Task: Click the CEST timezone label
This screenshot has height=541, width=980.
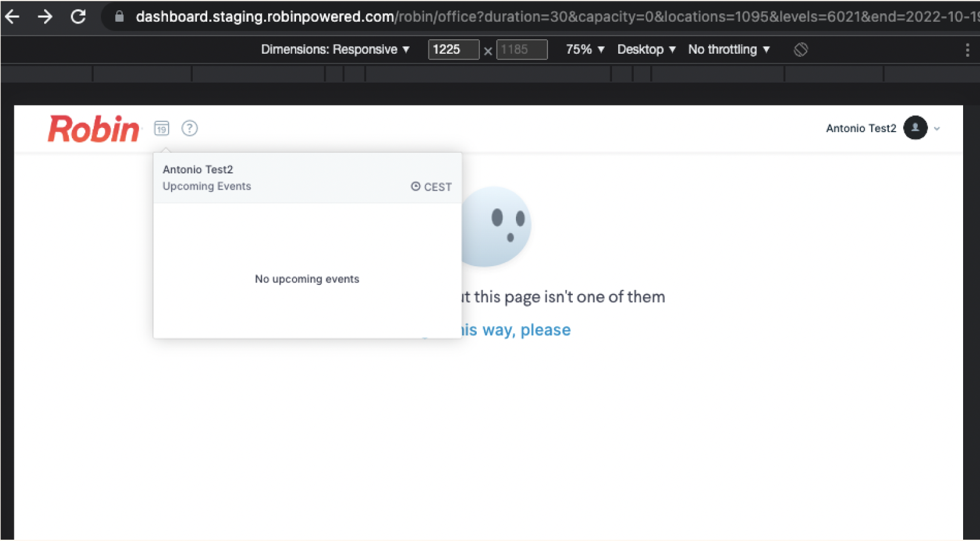Action: (438, 187)
